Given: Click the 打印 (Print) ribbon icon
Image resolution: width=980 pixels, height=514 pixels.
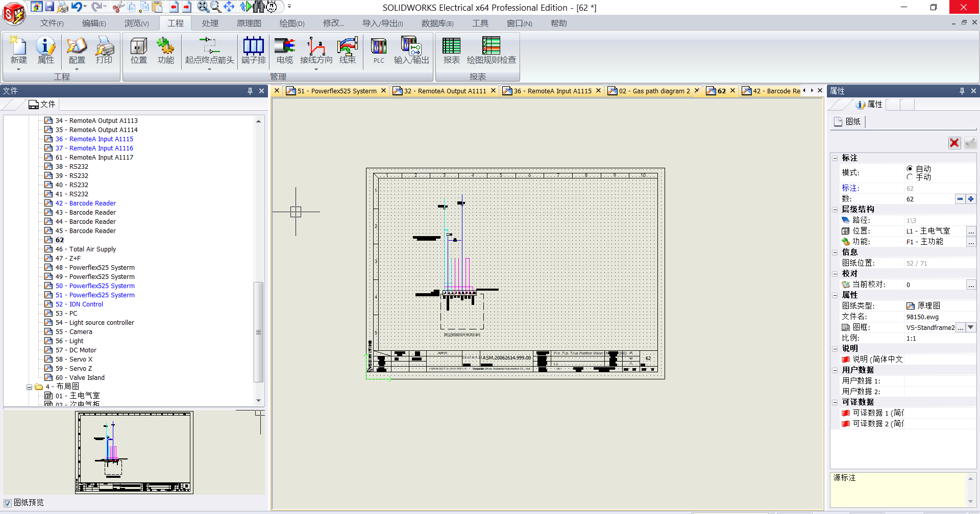Looking at the screenshot, I should click(x=104, y=50).
